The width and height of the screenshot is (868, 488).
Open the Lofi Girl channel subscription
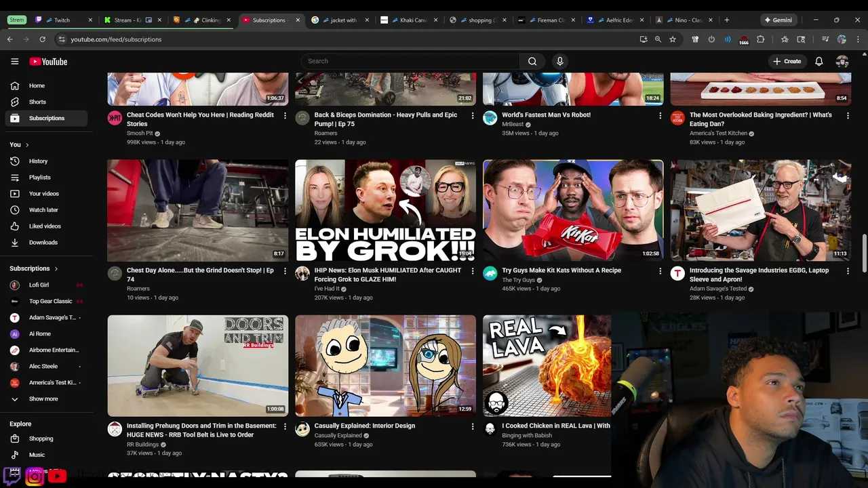tap(46, 285)
